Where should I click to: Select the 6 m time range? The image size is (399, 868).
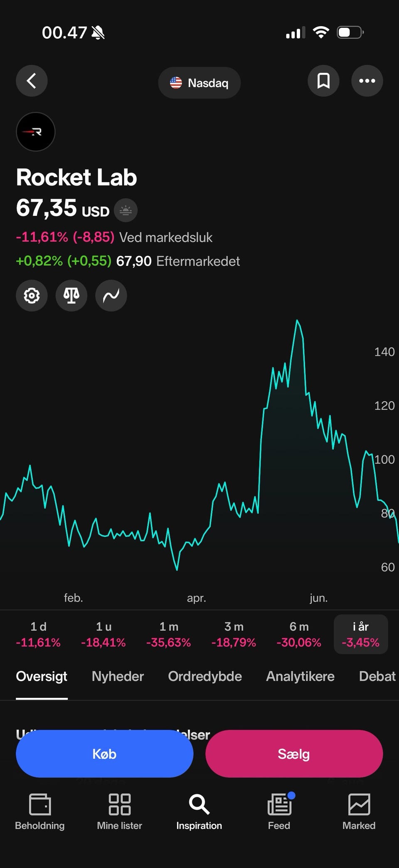pos(299,634)
